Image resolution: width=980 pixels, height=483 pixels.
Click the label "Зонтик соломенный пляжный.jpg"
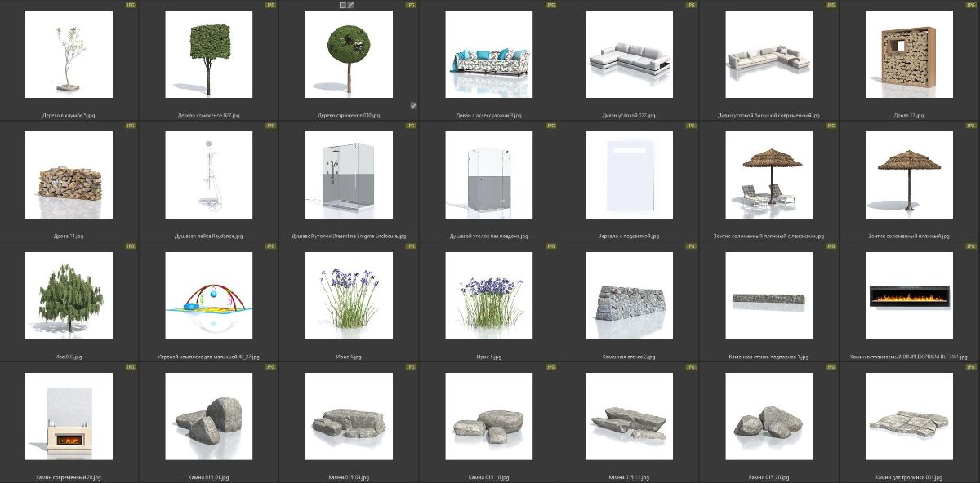(x=910, y=237)
